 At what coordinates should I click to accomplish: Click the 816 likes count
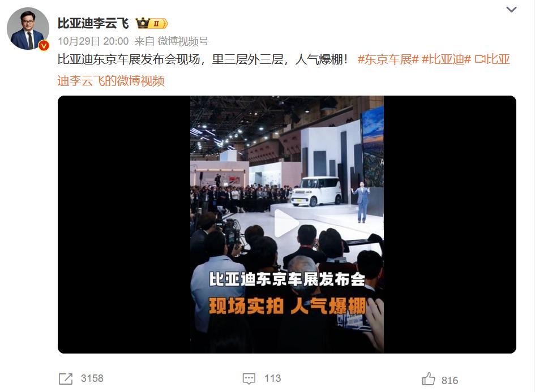pyautogui.click(x=450, y=381)
